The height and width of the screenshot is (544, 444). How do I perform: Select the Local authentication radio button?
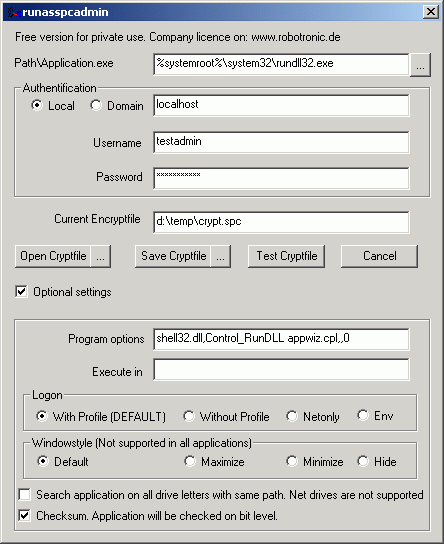[37, 105]
